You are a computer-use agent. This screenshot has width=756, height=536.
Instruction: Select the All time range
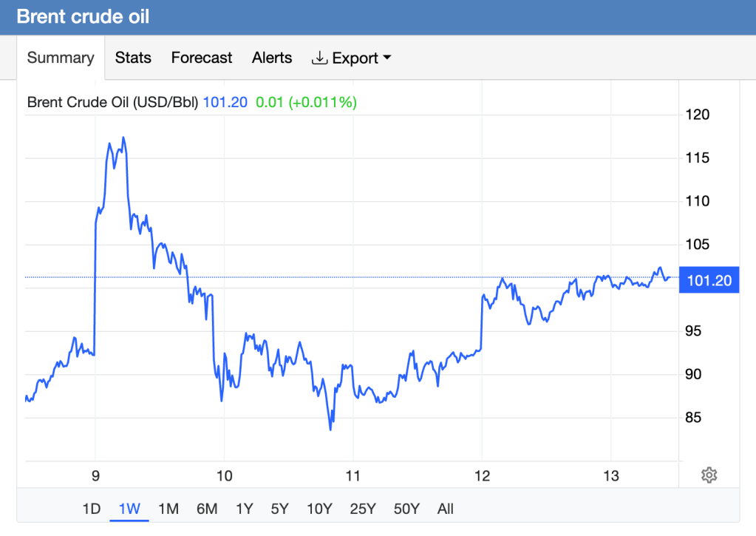click(445, 509)
